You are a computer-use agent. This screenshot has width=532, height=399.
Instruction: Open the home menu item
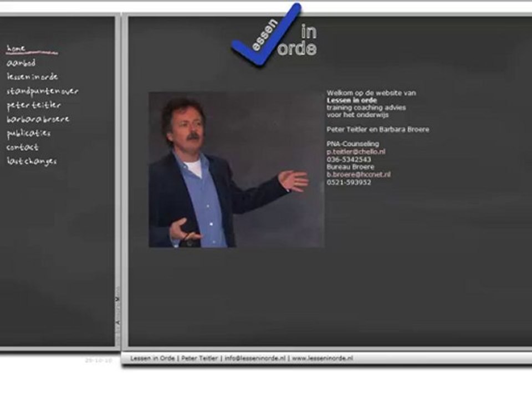point(16,49)
